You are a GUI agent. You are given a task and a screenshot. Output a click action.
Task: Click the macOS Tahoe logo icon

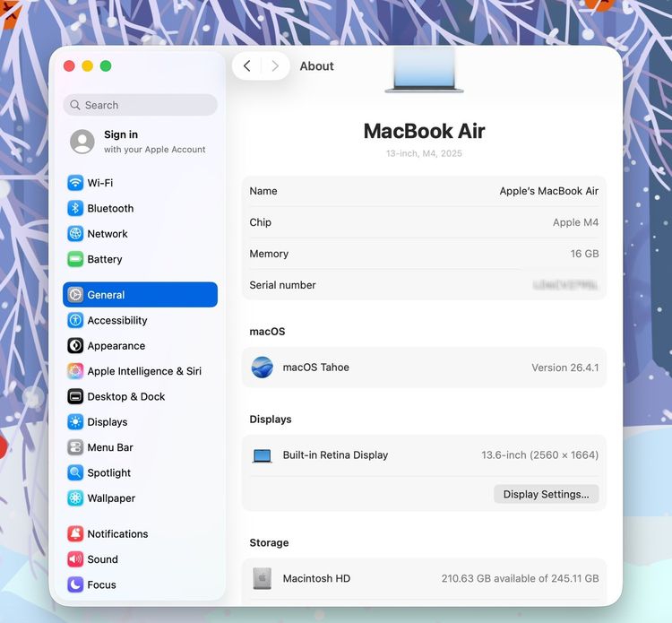pos(262,368)
